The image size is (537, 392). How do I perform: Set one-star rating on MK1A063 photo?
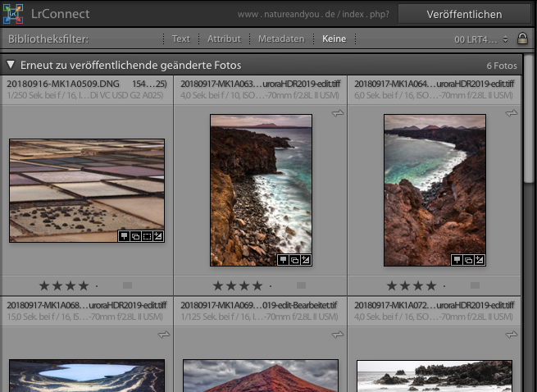tap(218, 285)
